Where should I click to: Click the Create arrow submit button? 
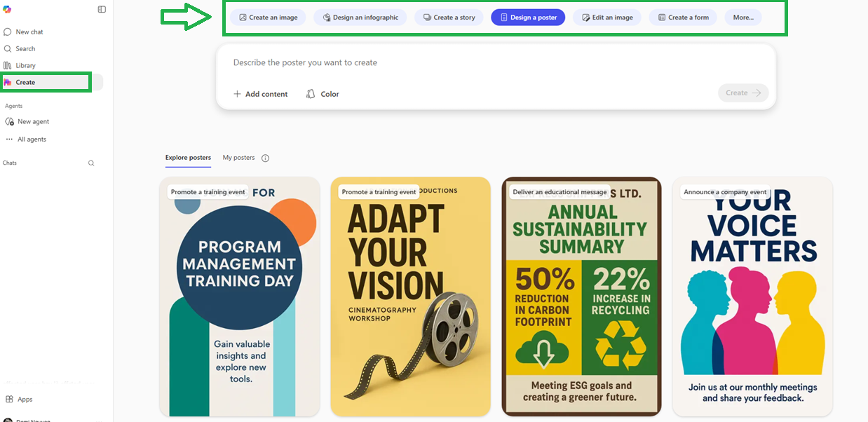[743, 93]
